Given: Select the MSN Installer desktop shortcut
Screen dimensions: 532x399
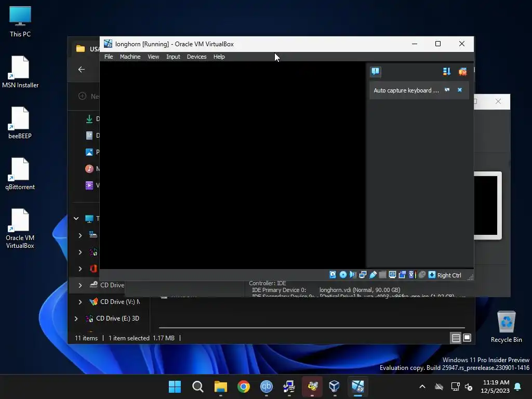Looking at the screenshot, I should 20,72.
